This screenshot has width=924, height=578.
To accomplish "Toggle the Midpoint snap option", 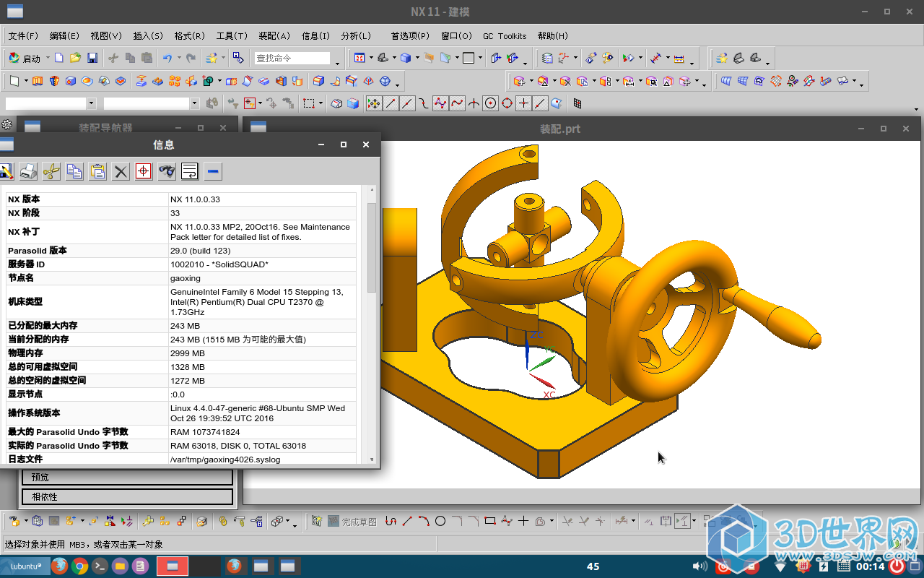I will tap(407, 103).
